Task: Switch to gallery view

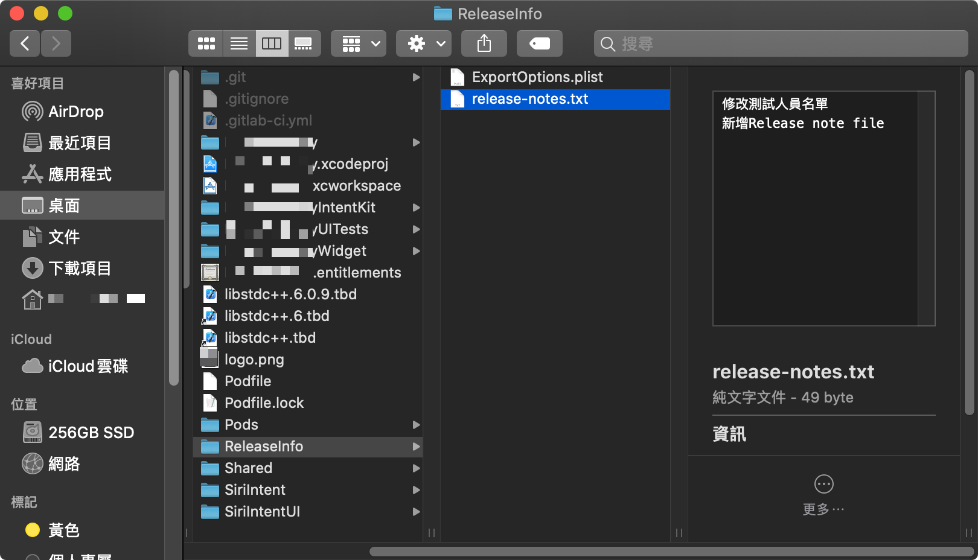Action: click(304, 43)
